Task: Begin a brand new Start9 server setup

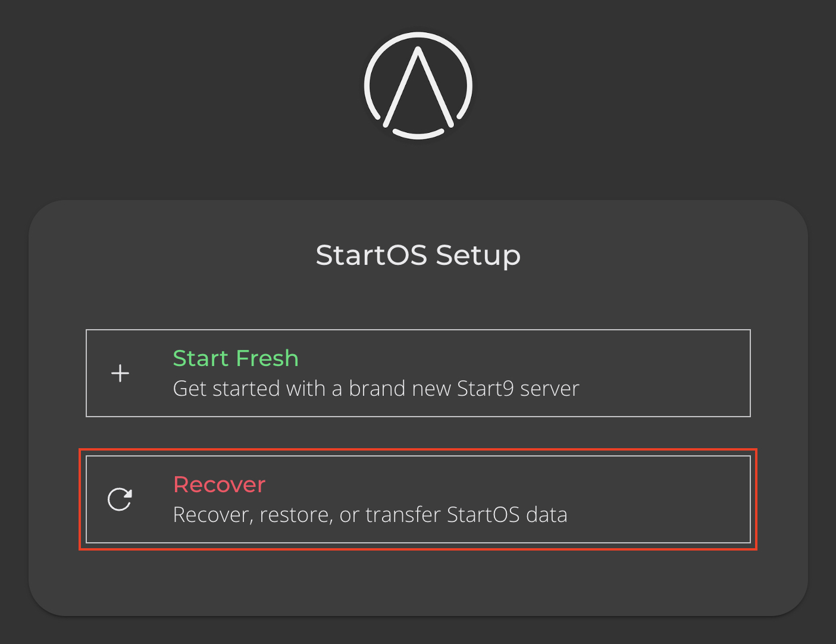Action: (x=418, y=373)
